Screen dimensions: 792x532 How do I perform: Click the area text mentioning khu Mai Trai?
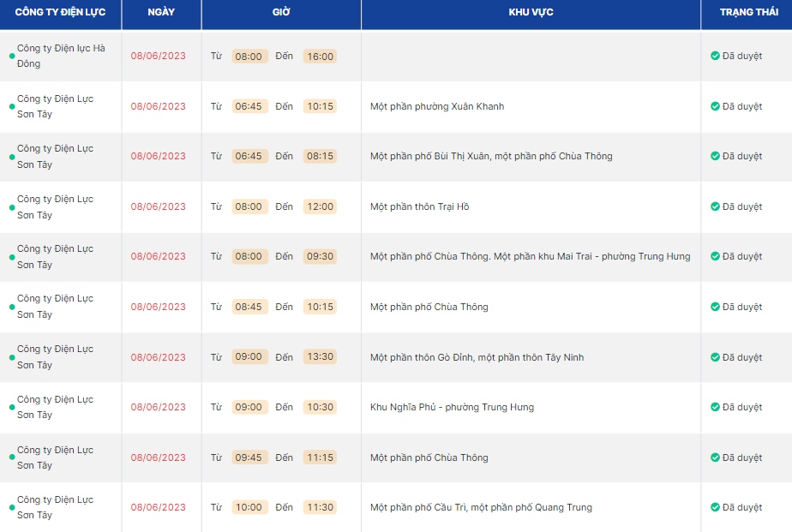coord(530,256)
